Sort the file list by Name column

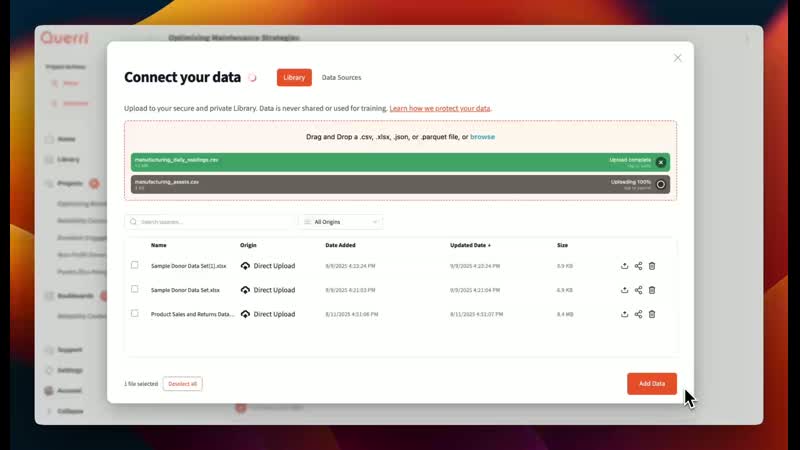click(159, 245)
